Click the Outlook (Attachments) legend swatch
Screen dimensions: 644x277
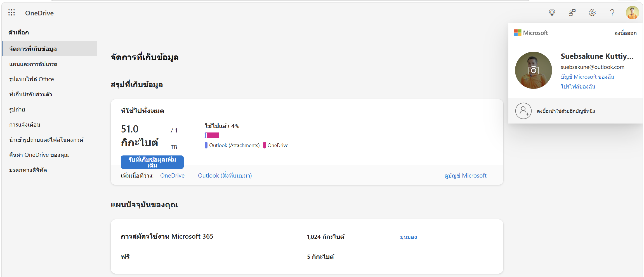[x=206, y=145]
